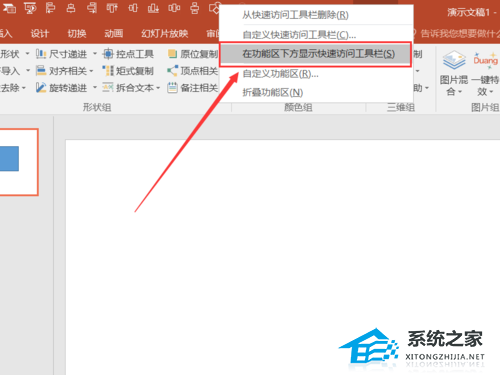
Task: Click the 形状组 group label
Action: [x=97, y=107]
